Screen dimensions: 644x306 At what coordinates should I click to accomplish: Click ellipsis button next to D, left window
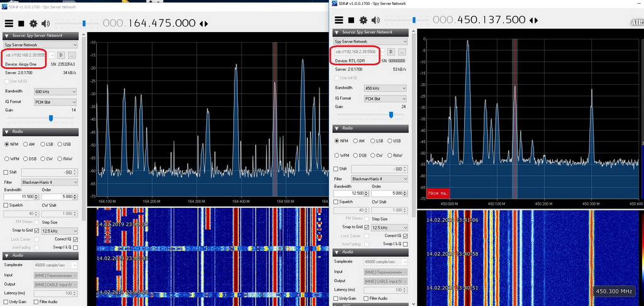point(72,55)
